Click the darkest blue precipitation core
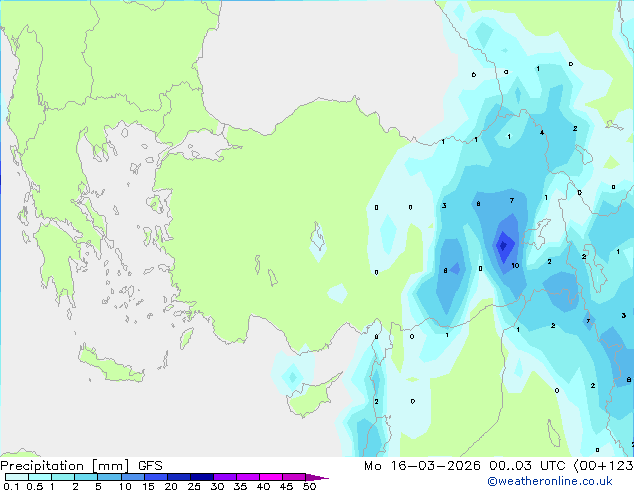The image size is (634, 490). (503, 245)
